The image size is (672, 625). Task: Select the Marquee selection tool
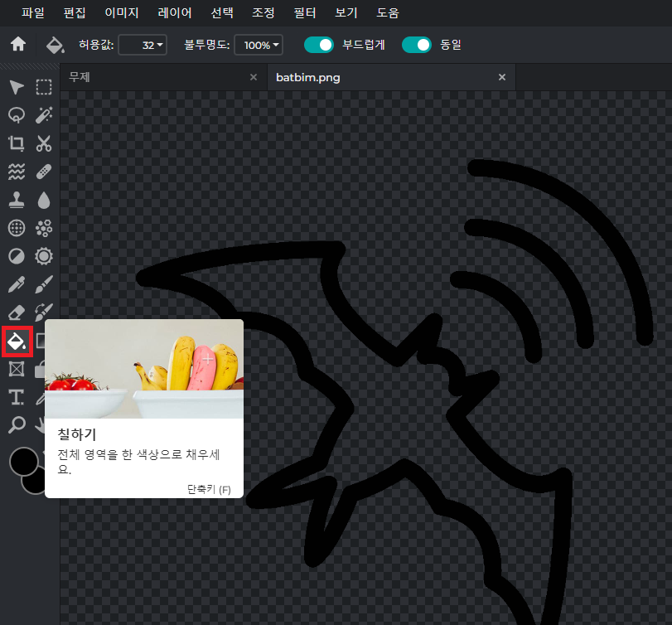(44, 87)
